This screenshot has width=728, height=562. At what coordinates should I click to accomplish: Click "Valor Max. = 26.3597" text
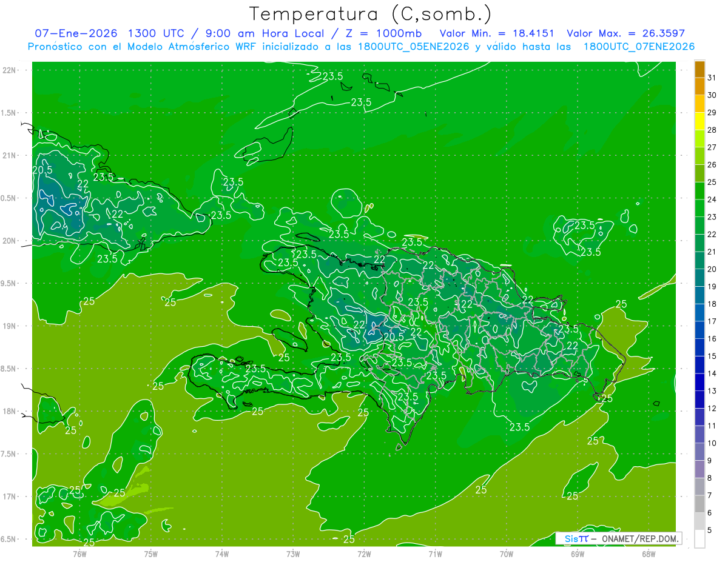coord(625,33)
